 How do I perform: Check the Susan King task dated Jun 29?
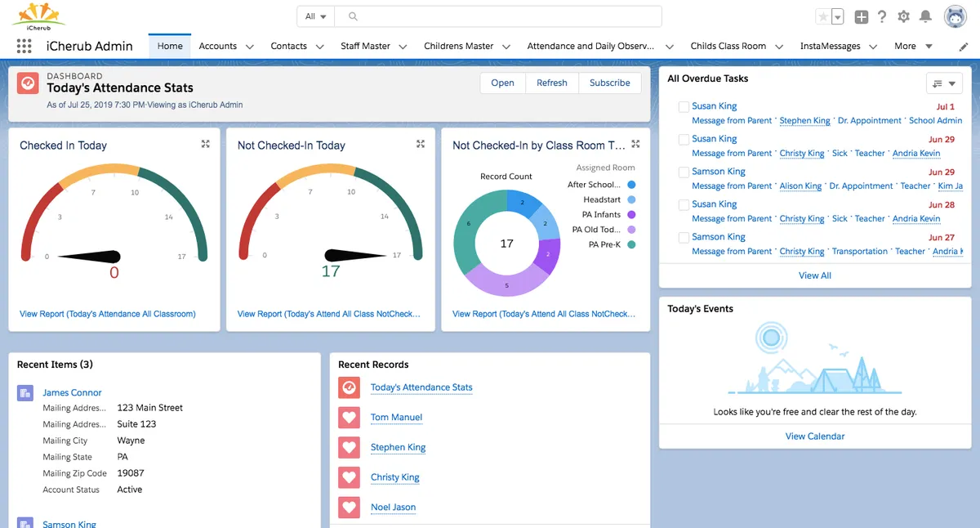point(684,140)
